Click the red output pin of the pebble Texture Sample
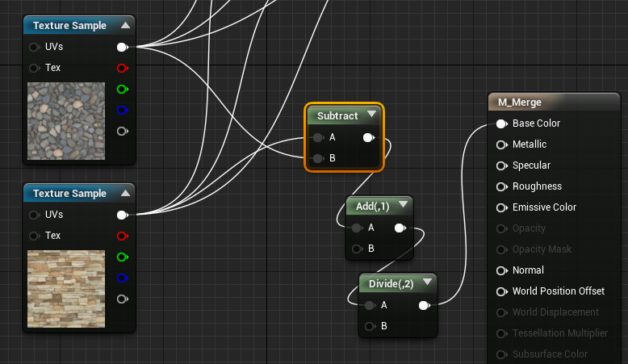This screenshot has width=628, height=364. tap(122, 68)
